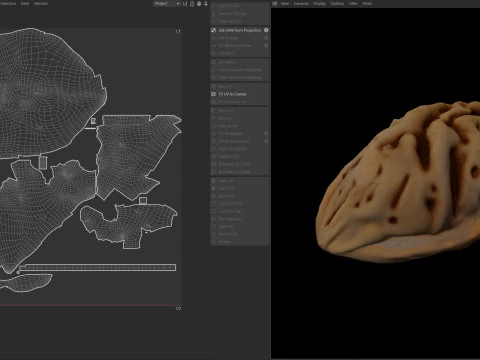Open the Filter menu of 3D viewport
The width and height of the screenshot is (480, 360).
point(353,3)
